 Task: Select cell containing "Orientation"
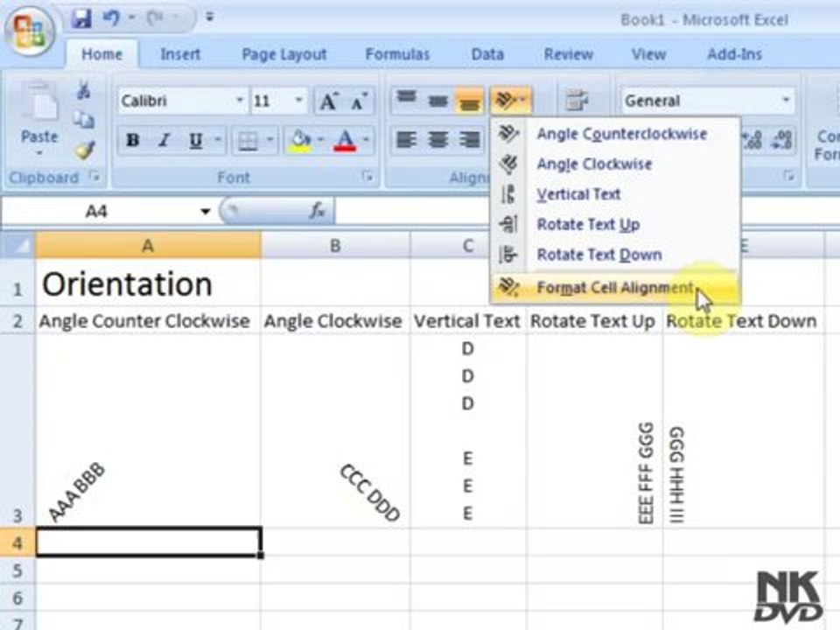click(148, 283)
